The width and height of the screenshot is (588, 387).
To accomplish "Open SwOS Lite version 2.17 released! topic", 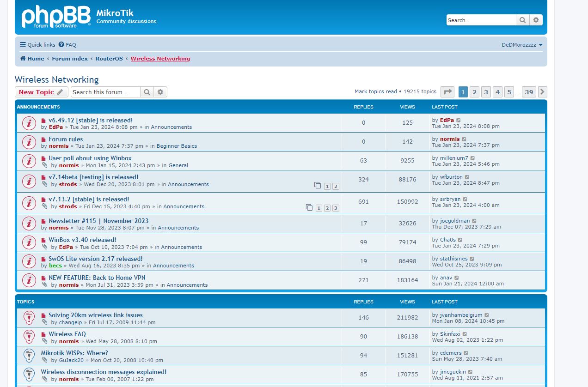I will coord(96,259).
